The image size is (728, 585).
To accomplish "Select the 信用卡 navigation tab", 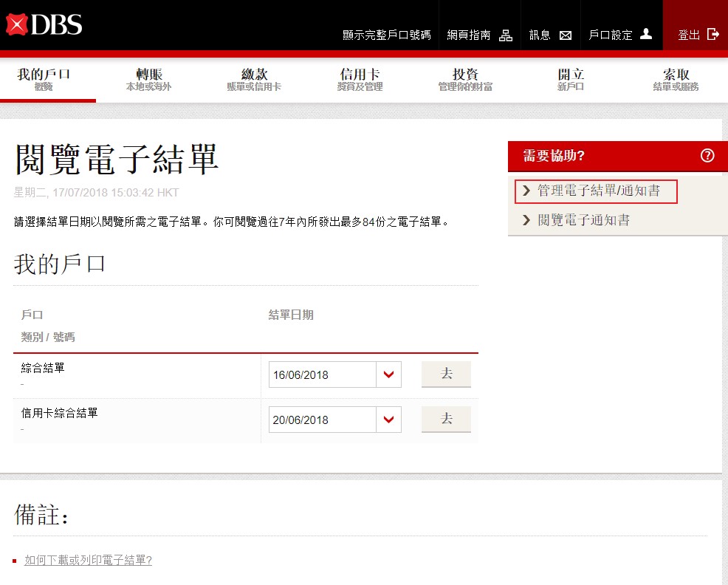I will (360, 80).
